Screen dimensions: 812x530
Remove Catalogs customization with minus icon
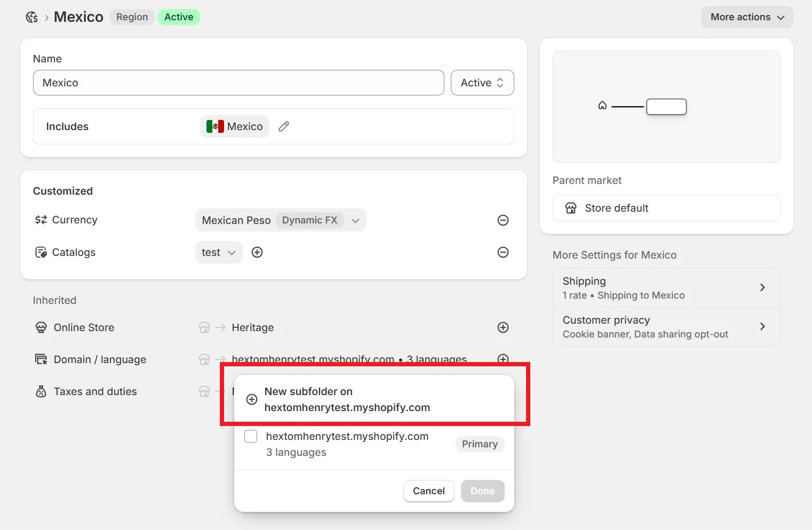point(503,252)
